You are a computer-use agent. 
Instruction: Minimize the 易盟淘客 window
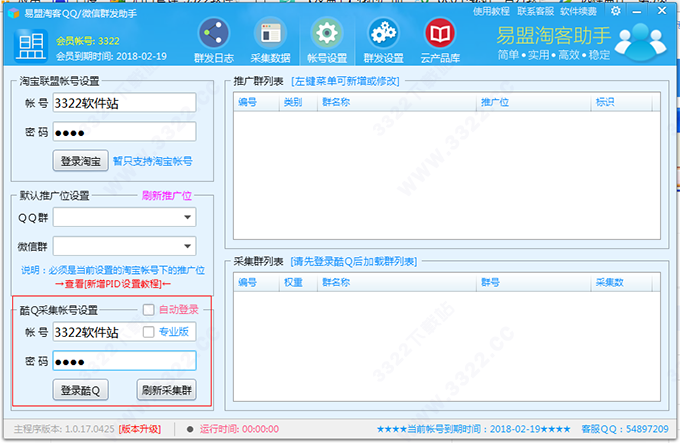[x=637, y=11]
